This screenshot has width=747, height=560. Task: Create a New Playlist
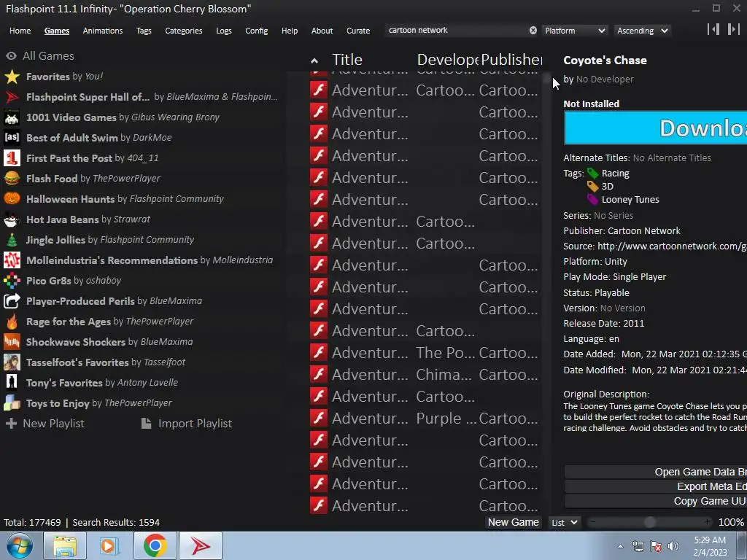pyautogui.click(x=45, y=424)
